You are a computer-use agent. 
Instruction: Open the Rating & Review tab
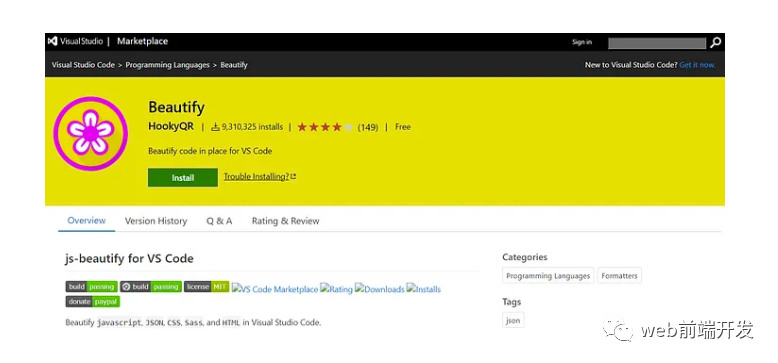coord(285,221)
